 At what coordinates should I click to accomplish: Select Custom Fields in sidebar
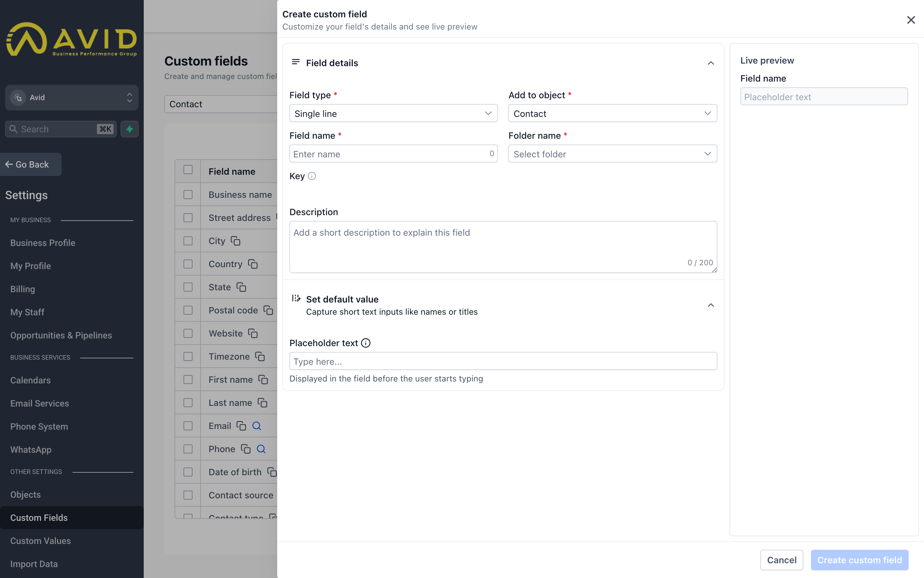[72, 518]
